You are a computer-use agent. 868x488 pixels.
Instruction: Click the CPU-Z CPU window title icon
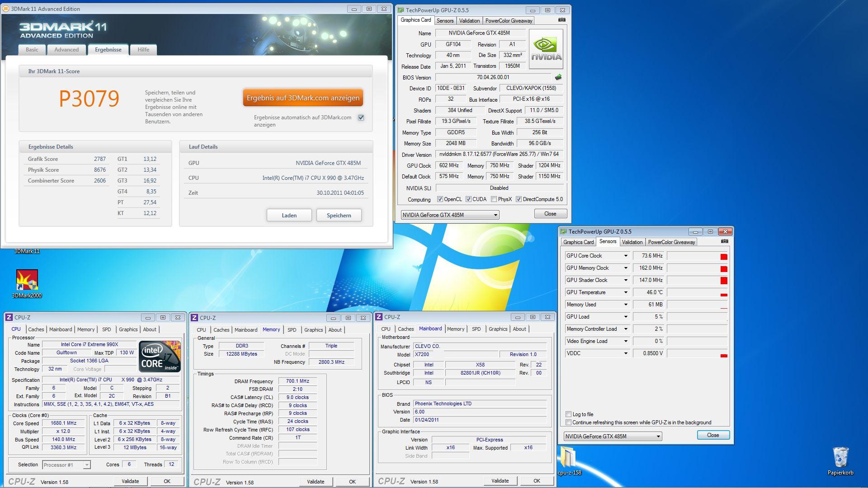[x=9, y=317]
